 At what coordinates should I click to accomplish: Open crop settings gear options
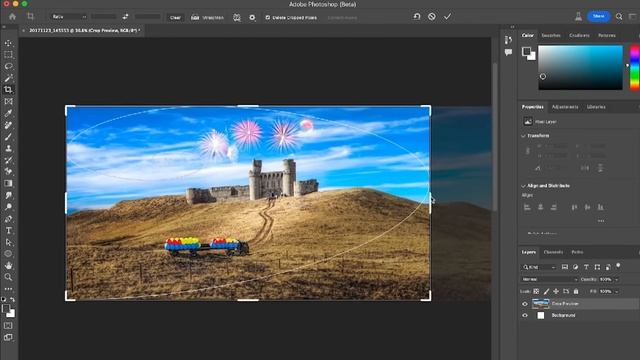[252, 18]
